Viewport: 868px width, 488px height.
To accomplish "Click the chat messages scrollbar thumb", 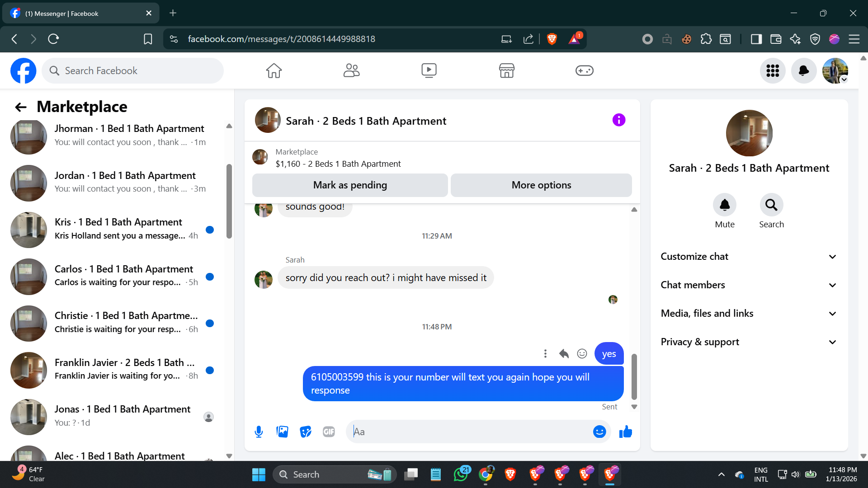I will 634,376.
